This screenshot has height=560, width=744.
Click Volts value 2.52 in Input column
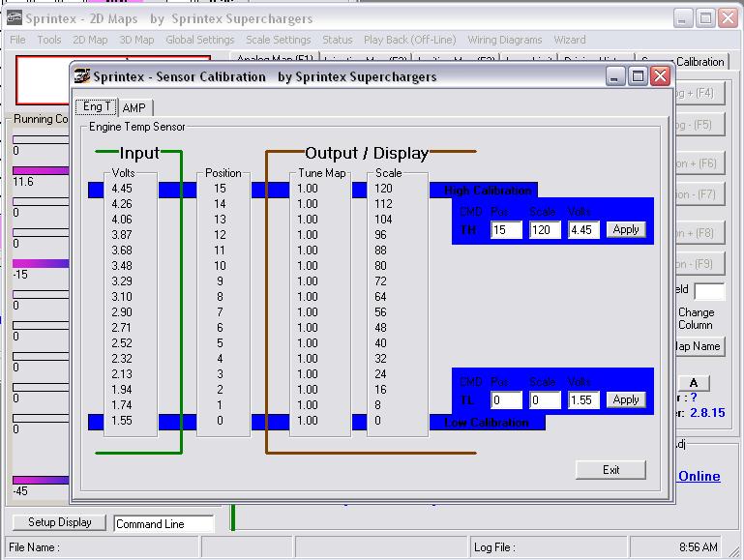(x=122, y=343)
